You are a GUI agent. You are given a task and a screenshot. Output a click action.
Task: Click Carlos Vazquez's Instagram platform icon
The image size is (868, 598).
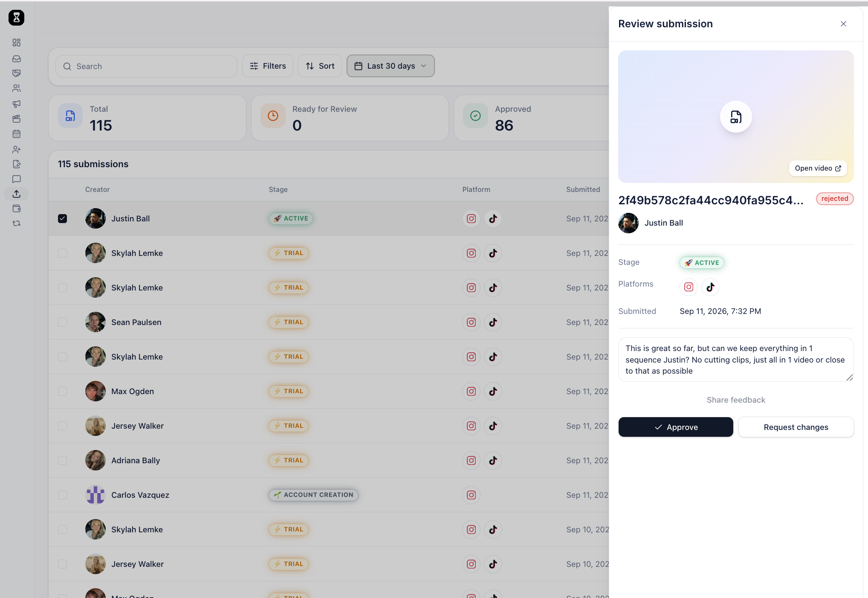[471, 495]
